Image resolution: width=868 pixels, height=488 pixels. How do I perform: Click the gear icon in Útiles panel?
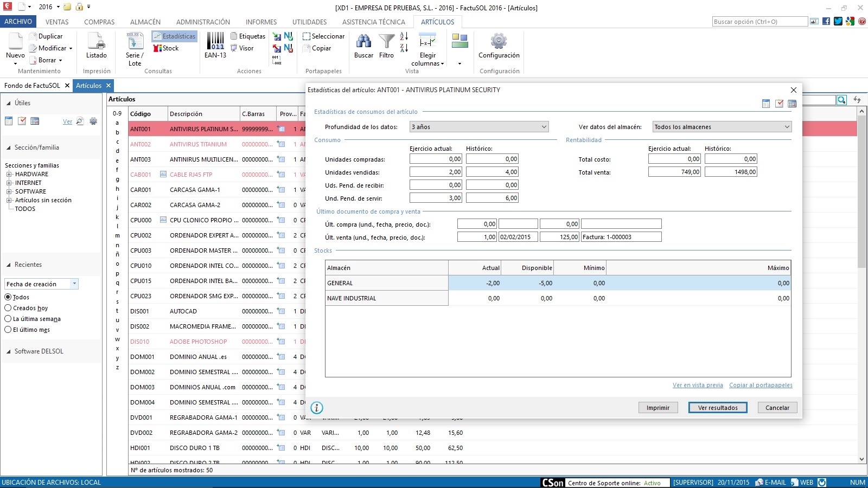(93, 121)
